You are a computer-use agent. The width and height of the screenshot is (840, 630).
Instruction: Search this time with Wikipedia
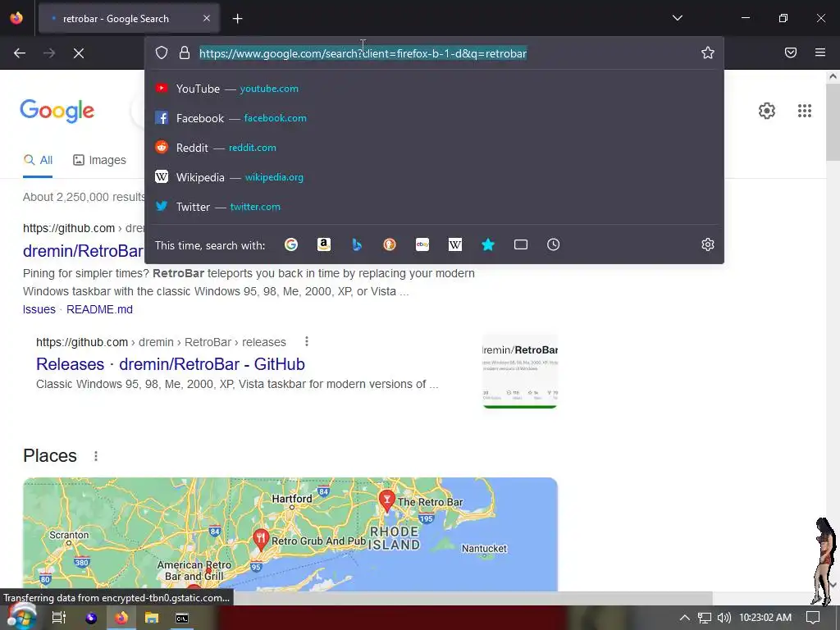454,244
